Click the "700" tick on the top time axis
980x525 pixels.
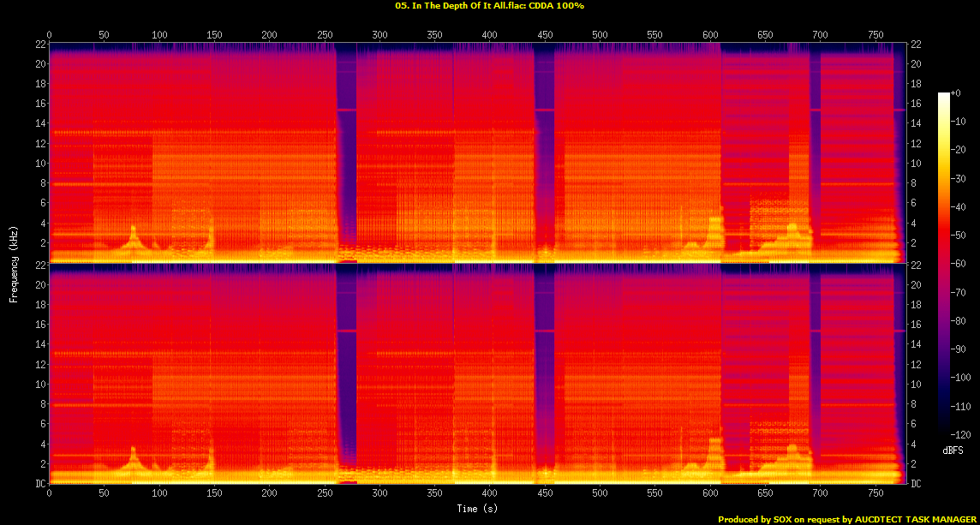point(819,34)
